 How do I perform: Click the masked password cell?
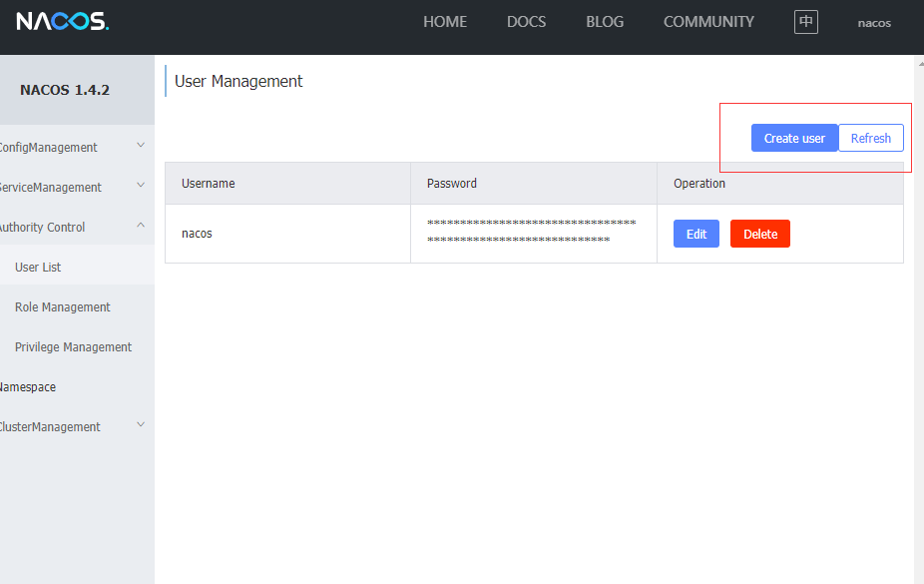534,234
